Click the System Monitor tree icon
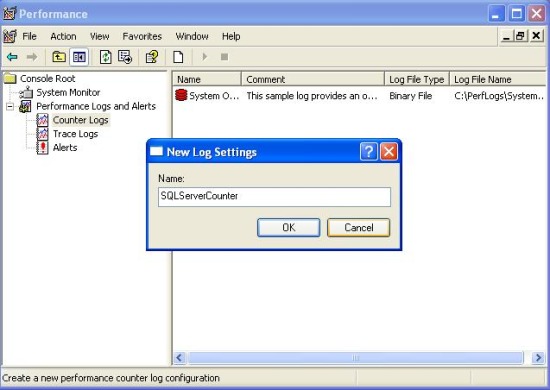Viewport: 550px width, 390px height. point(26,93)
